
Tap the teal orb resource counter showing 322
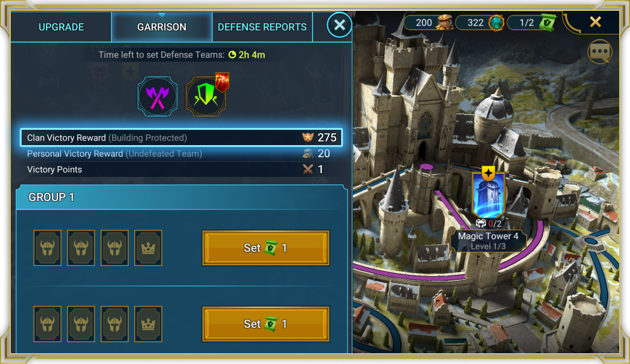(x=480, y=22)
